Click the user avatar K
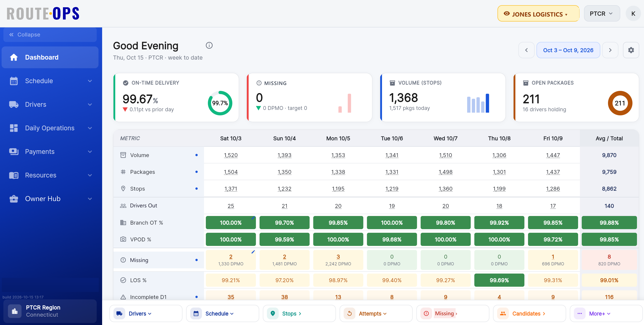 pos(633,14)
